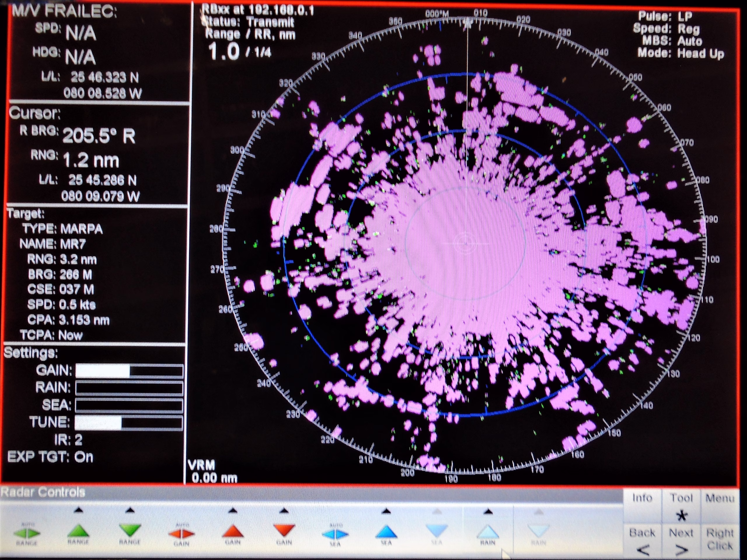The image size is (747, 560).
Task: Click the MBS: Auto label
Action: tap(672, 41)
